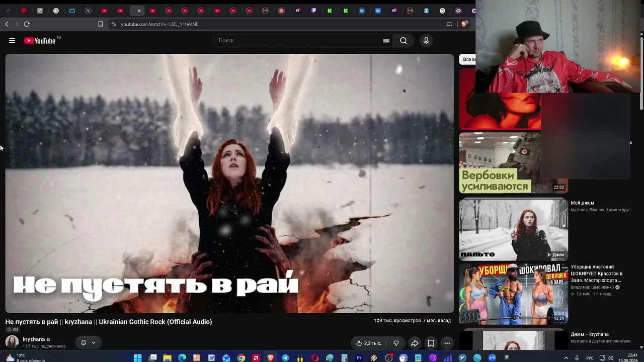
Task: Go to YouTube home via logo
Action: click(40, 41)
